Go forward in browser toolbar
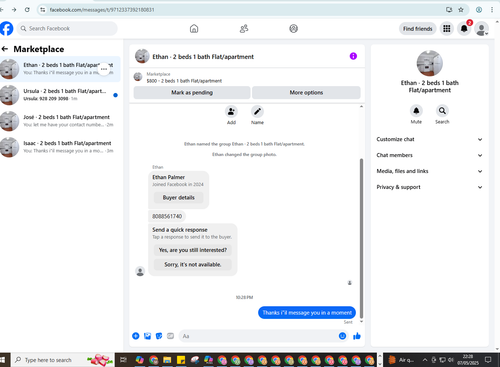 (x=14, y=10)
